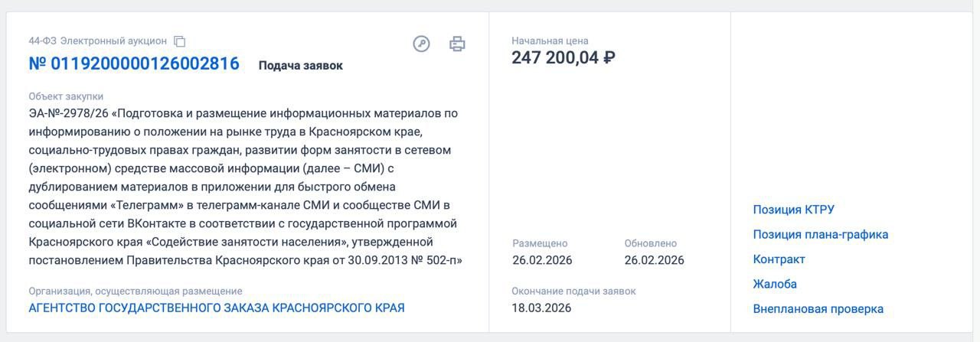This screenshot has height=342, width=980.
Task: Click the Жалоба link
Action: 775,284
